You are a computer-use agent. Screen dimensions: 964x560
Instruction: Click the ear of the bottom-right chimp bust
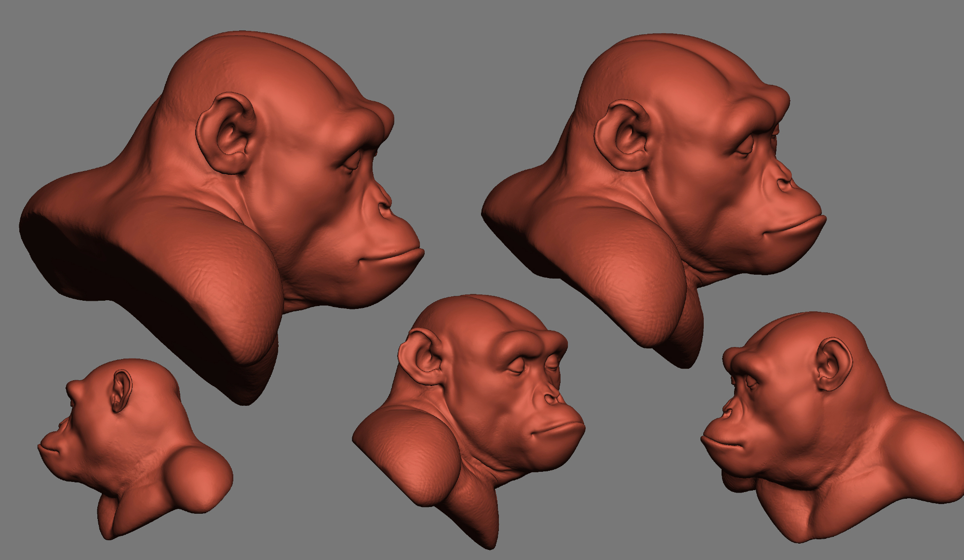[833, 364]
